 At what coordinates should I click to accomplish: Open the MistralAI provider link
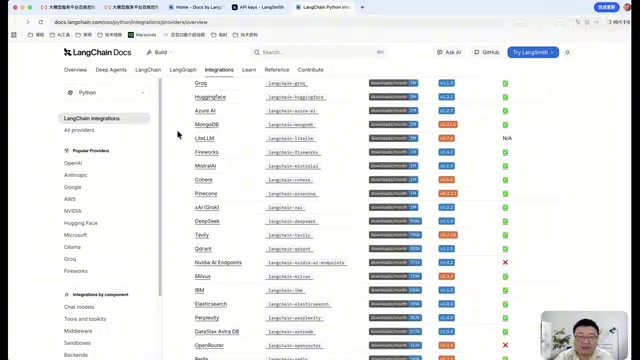205,166
